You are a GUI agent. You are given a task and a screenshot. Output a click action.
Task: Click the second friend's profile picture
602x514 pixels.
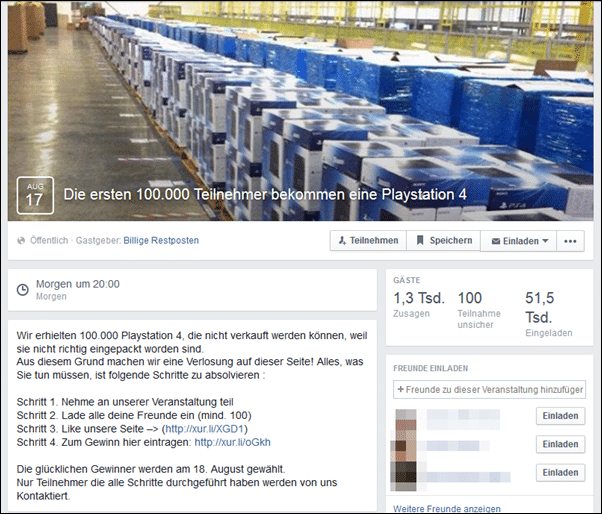[405, 446]
